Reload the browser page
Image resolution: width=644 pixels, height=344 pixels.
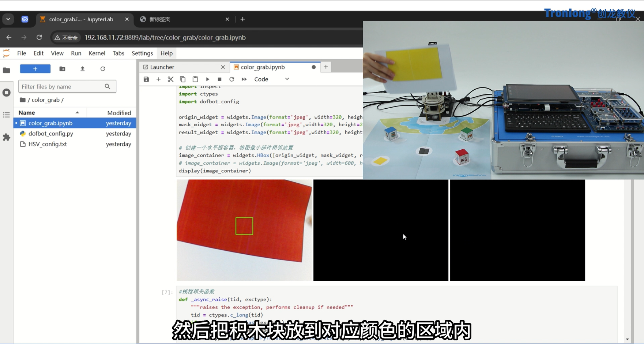(x=39, y=37)
